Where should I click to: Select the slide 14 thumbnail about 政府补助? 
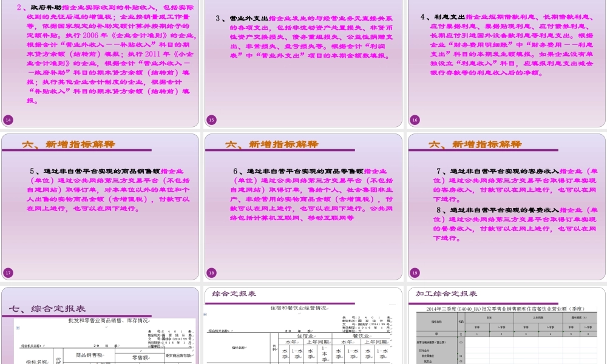pos(100,64)
